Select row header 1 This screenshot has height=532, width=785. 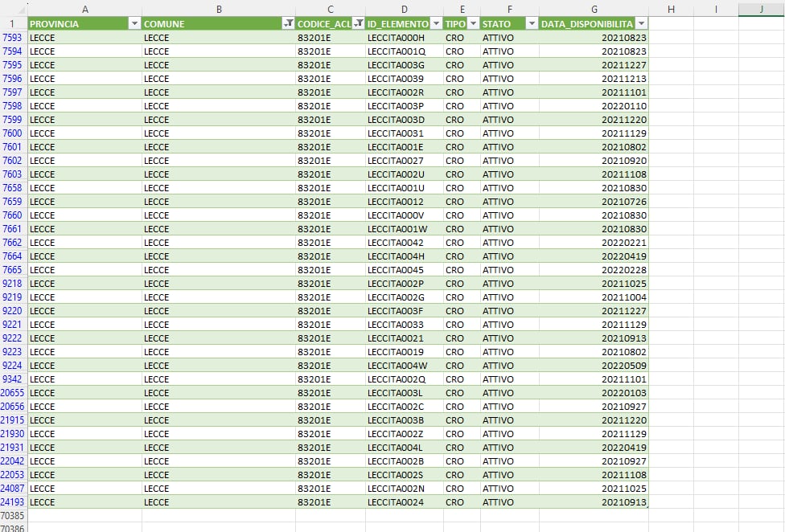14,23
